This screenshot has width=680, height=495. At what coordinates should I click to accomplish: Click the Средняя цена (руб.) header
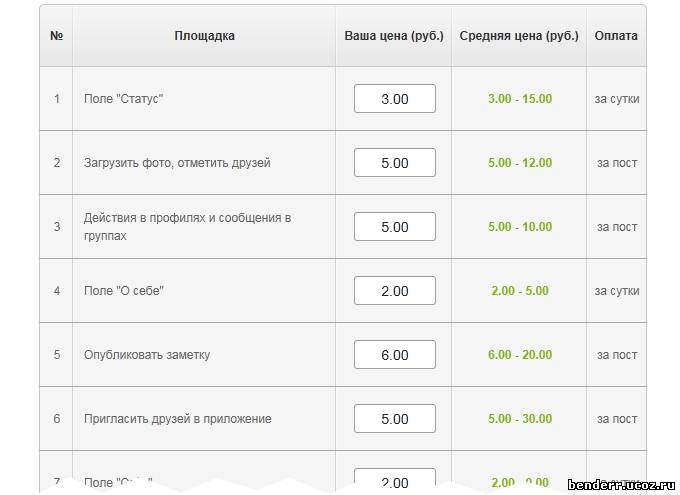tap(519, 36)
